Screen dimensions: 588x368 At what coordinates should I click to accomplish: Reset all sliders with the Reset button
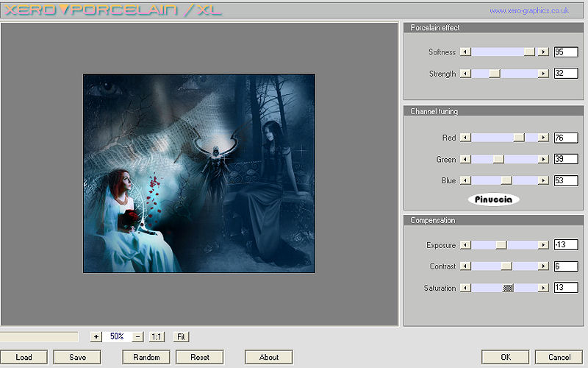click(200, 357)
